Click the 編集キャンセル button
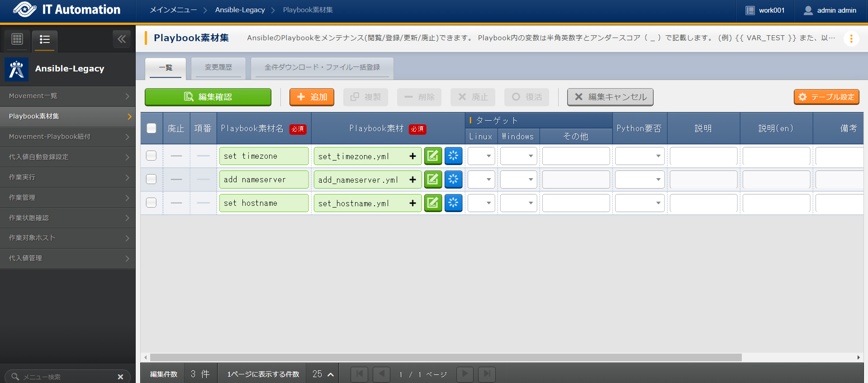This screenshot has width=868, height=383. pos(610,97)
